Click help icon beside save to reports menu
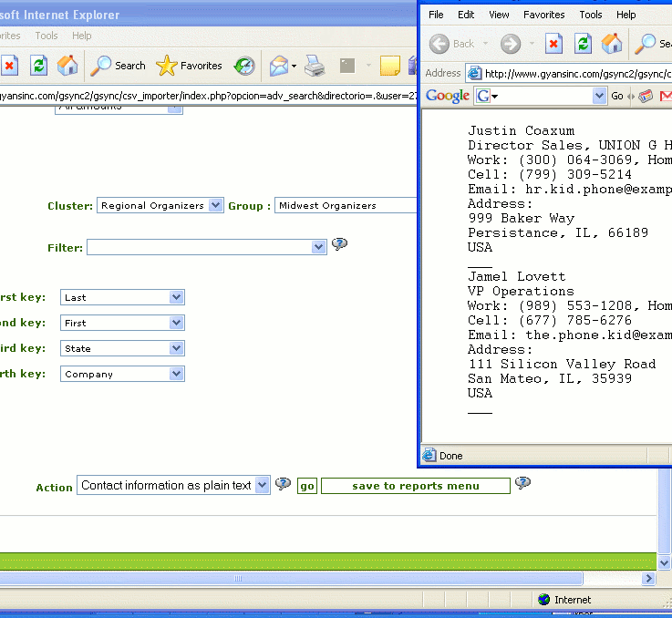Viewport: 672px width, 618px height. (x=522, y=483)
